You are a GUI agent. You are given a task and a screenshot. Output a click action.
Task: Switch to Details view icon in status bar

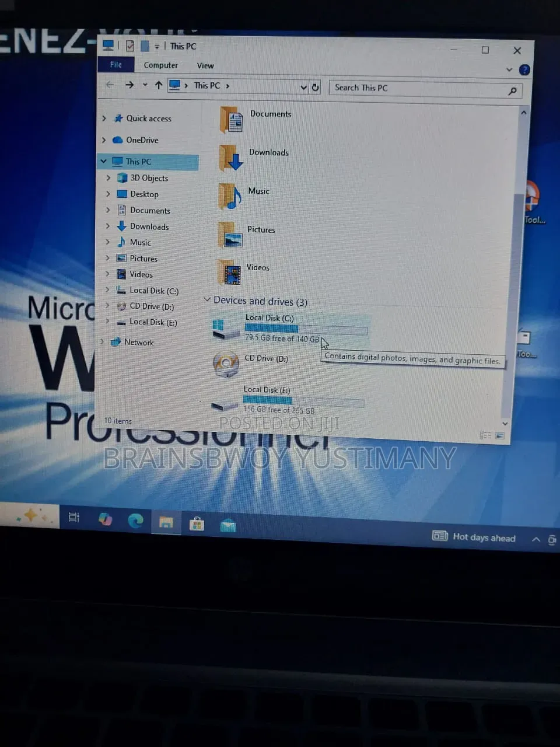485,435
